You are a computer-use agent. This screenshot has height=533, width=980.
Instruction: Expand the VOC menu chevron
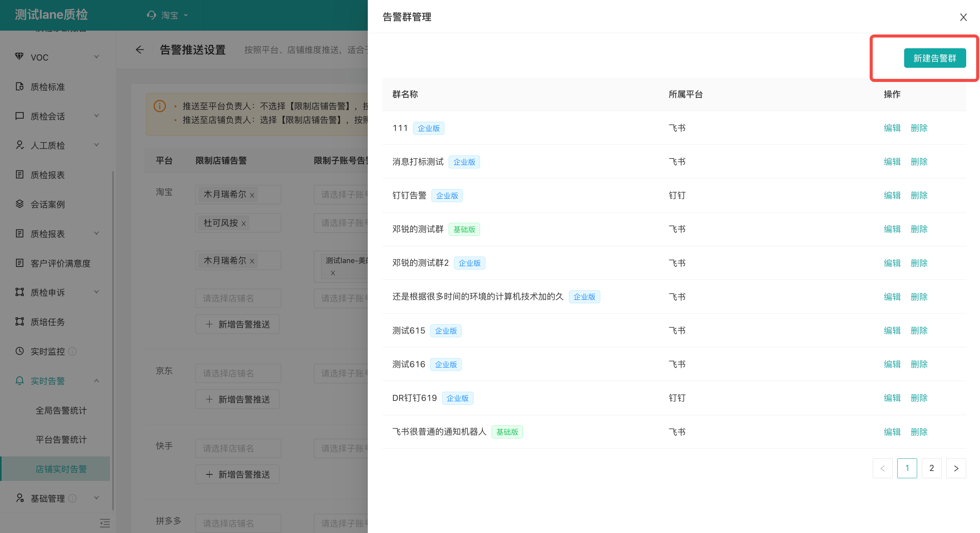click(x=97, y=57)
